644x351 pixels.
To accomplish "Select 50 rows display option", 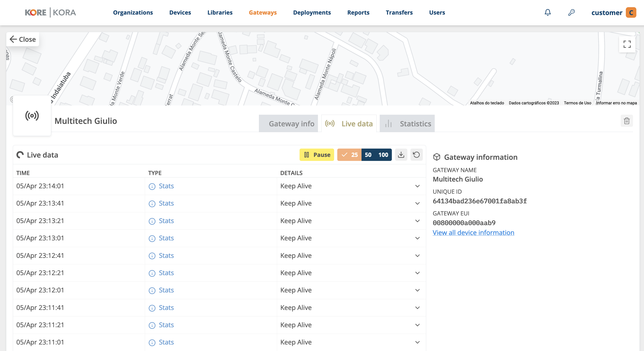I will tap(368, 155).
